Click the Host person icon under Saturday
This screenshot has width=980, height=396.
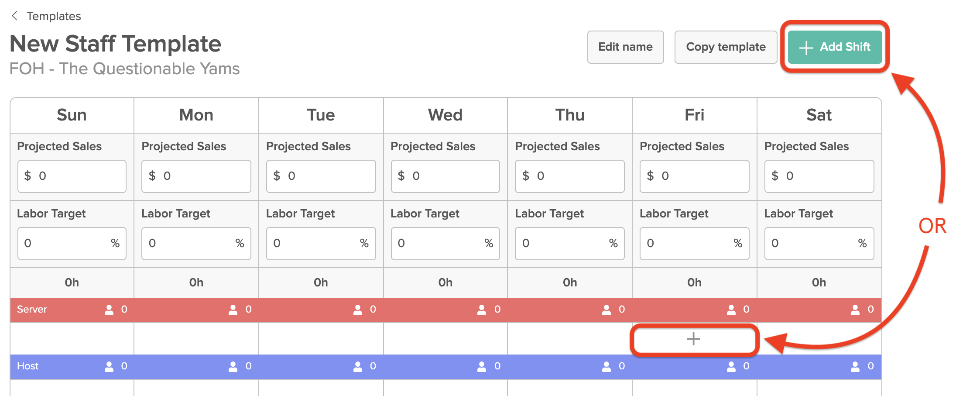855,366
